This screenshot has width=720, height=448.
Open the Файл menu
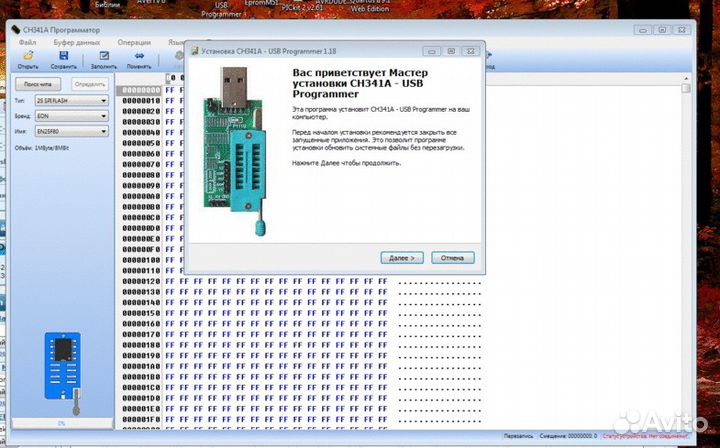point(28,42)
